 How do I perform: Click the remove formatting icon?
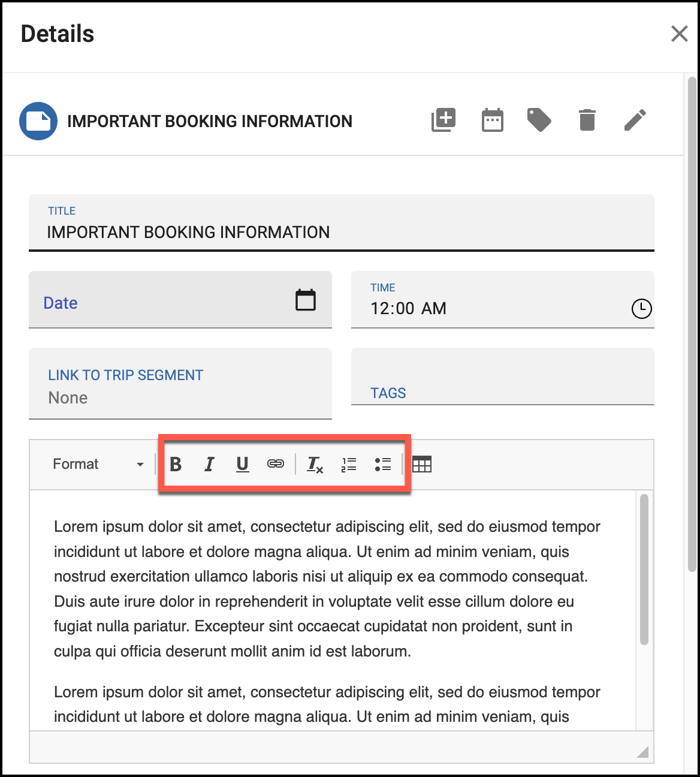[315, 464]
